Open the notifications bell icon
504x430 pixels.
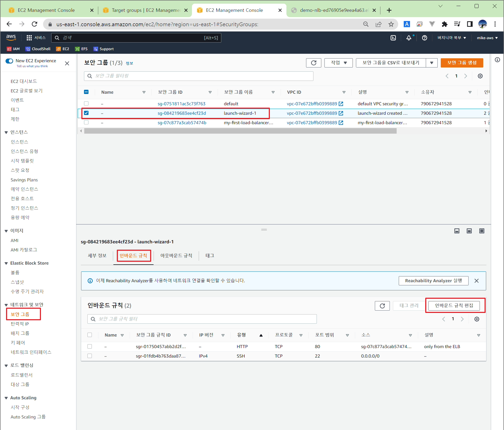pyautogui.click(x=409, y=38)
